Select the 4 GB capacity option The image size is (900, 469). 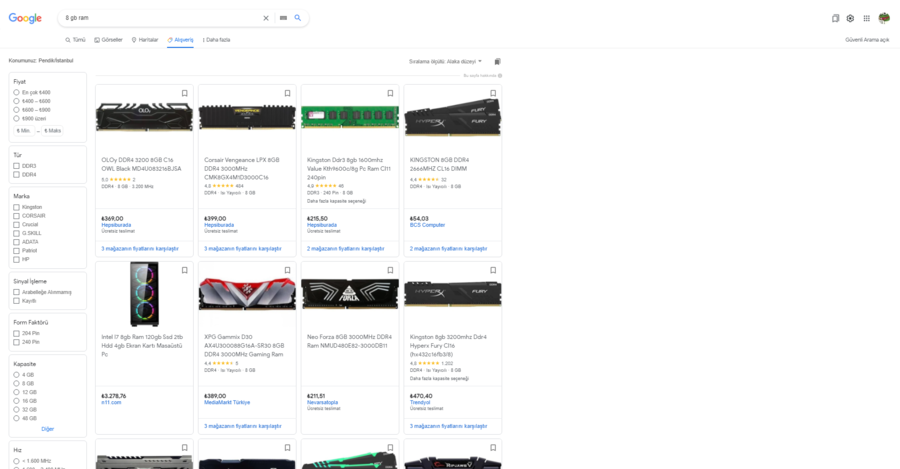16,375
